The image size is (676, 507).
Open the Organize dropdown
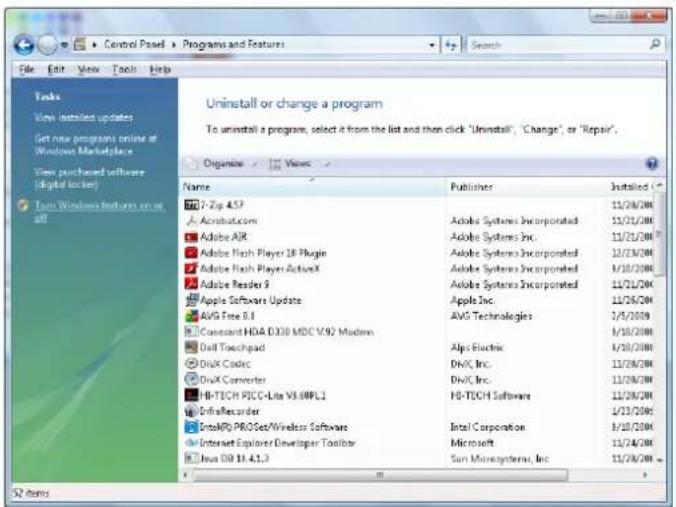coord(223,164)
